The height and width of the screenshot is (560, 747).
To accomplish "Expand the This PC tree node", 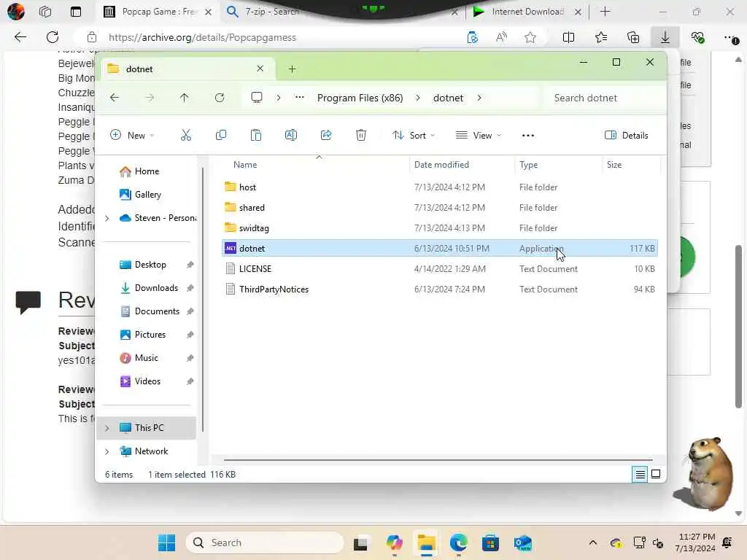I will click(x=107, y=427).
